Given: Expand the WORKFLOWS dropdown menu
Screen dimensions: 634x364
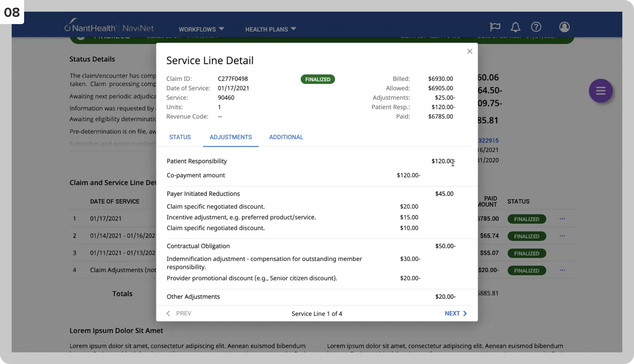Looking at the screenshot, I should 201,29.
